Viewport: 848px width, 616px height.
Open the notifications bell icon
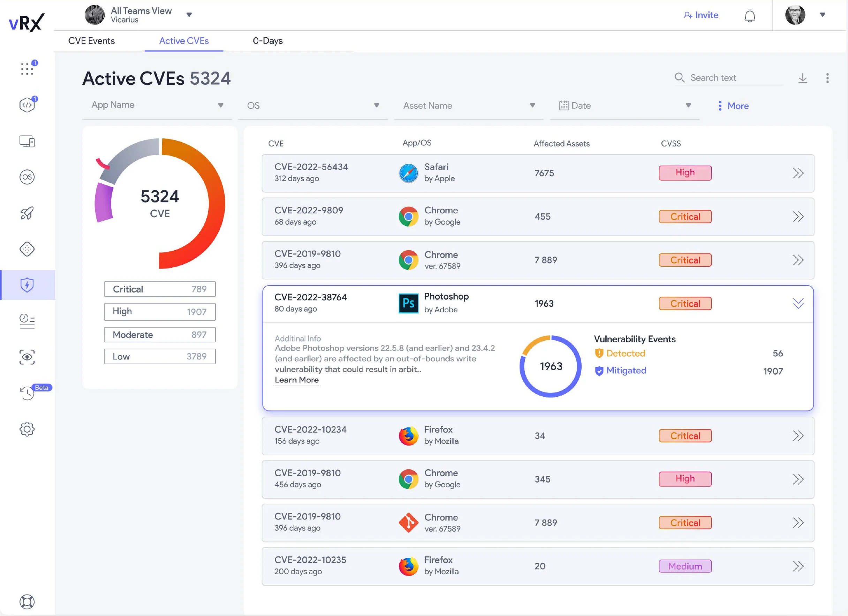[749, 16]
